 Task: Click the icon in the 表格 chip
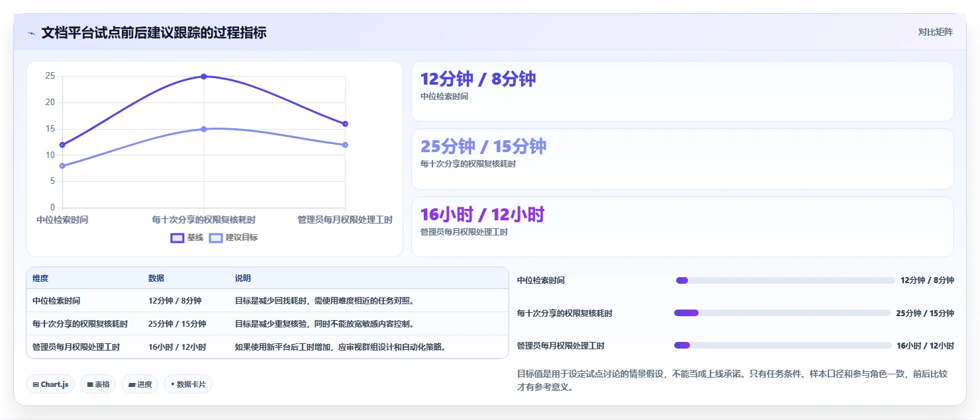(90, 384)
